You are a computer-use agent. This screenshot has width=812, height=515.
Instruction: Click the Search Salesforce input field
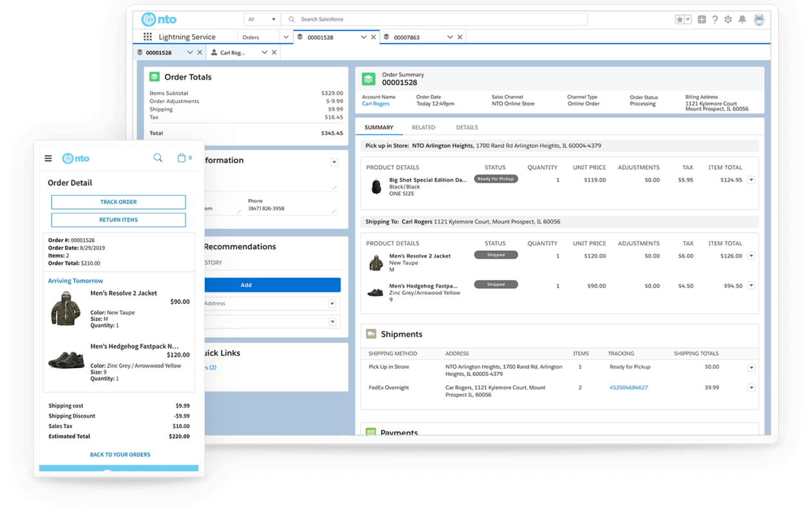pos(438,19)
